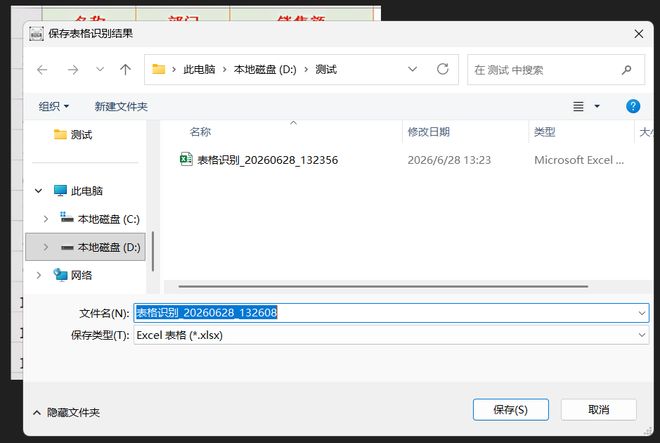Go up one folder level
This screenshot has width=660, height=443.
[x=125, y=69]
